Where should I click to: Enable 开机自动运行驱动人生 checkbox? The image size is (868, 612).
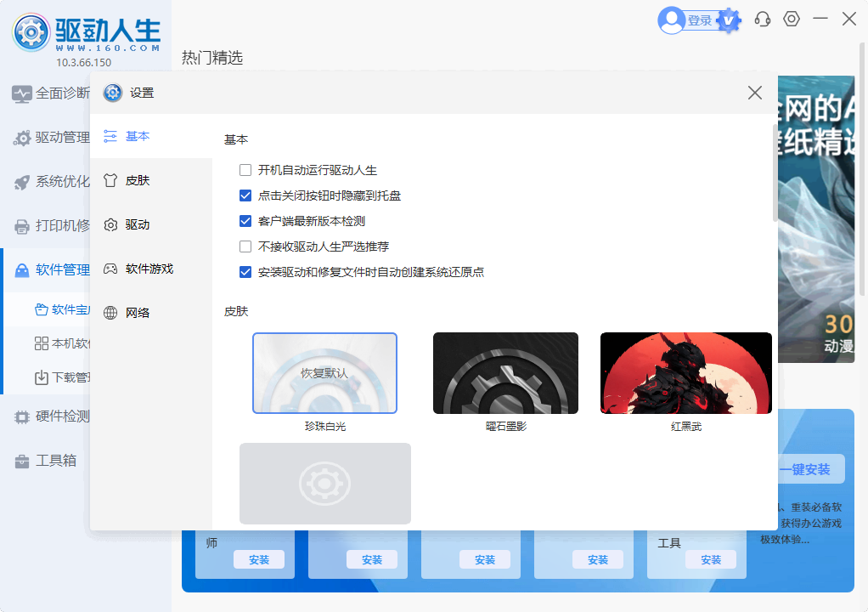[x=245, y=170]
